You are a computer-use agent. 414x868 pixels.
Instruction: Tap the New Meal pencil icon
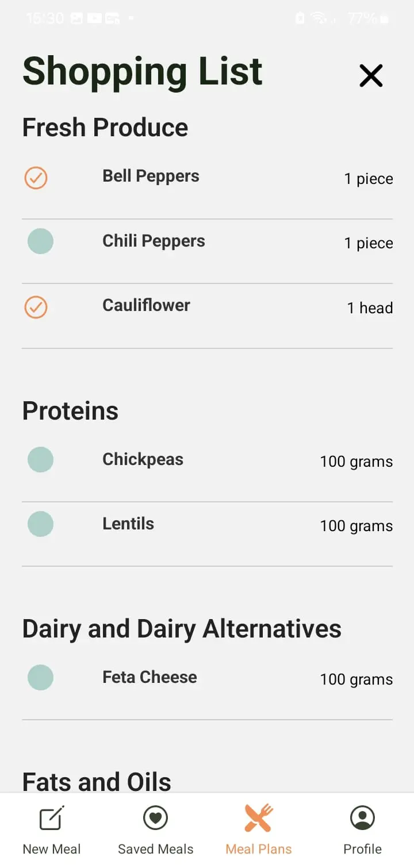click(x=52, y=818)
